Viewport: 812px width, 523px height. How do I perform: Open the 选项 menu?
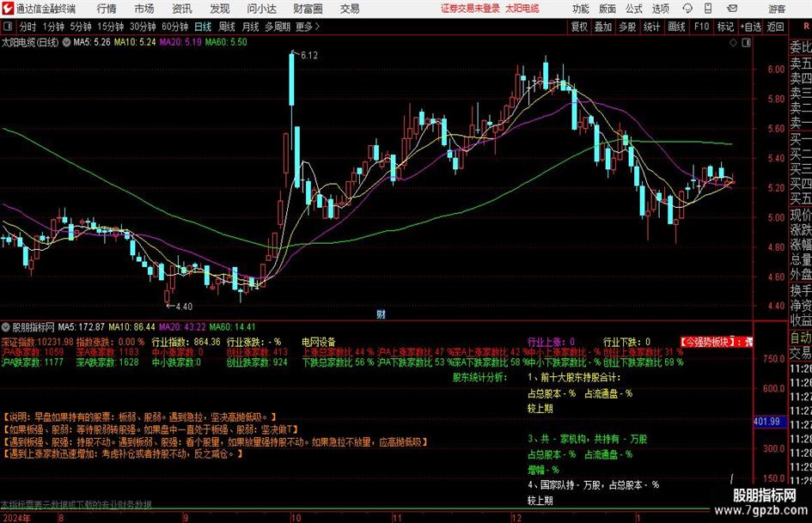[x=660, y=9]
